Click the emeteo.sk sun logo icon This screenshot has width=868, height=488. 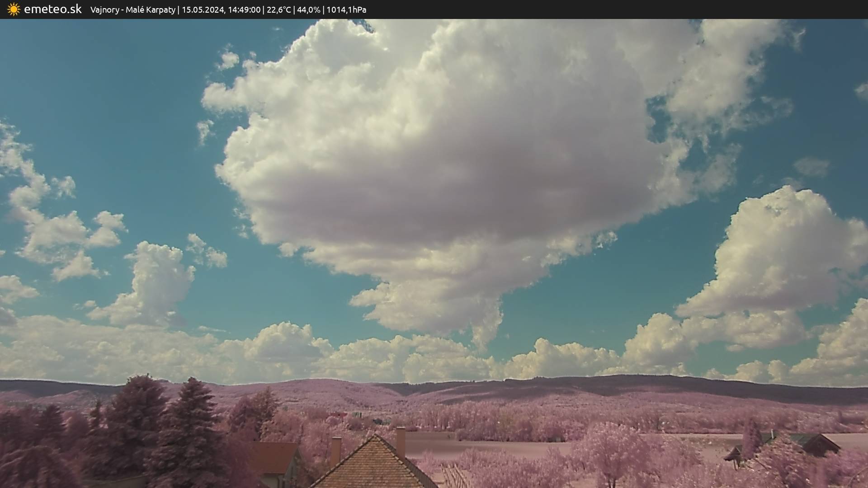click(14, 9)
